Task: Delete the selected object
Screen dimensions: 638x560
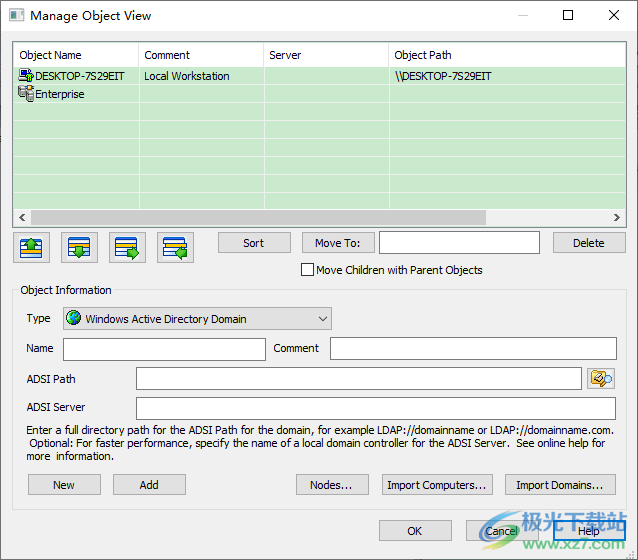Action: 589,243
